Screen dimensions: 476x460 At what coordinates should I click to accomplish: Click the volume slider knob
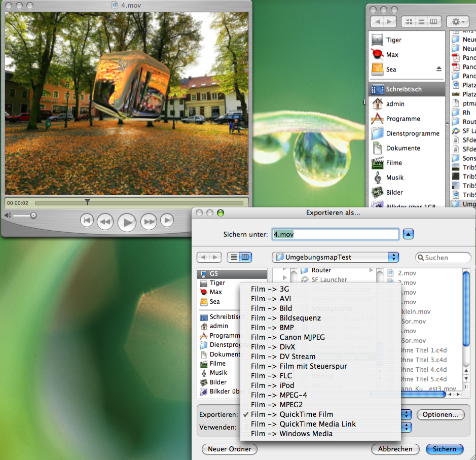tap(33, 216)
